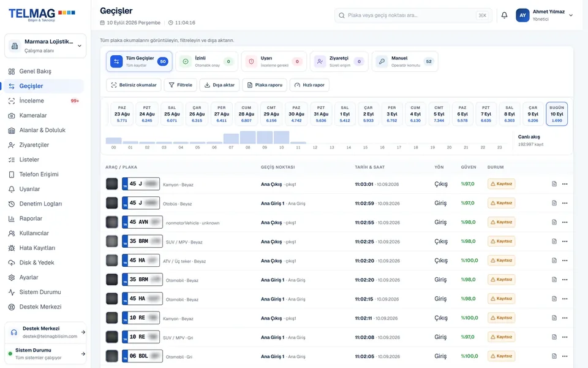Click the notification bell icon
Image resolution: width=588 pixels, height=368 pixels.
point(504,15)
